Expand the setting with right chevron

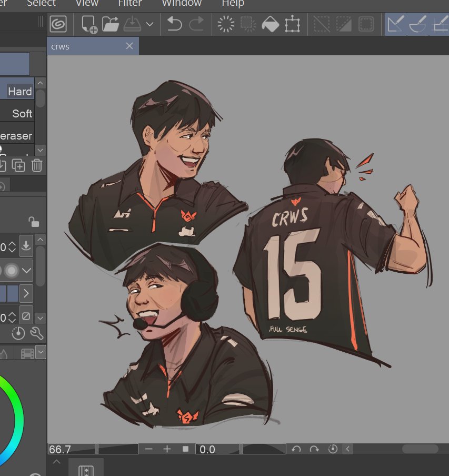tap(26, 293)
